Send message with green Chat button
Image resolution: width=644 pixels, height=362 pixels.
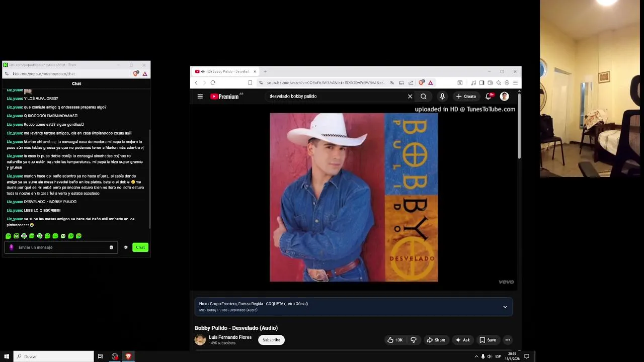click(x=140, y=247)
